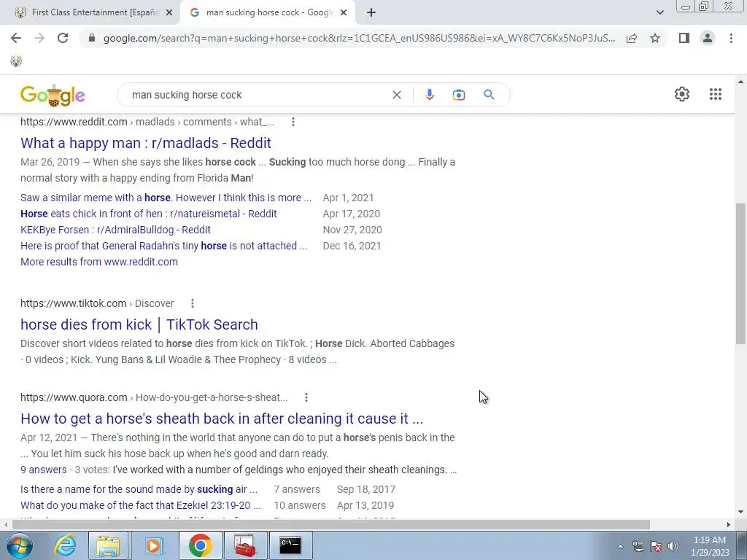Open 'What a happy man' Reddit result
The image size is (747, 560).
tap(146, 143)
